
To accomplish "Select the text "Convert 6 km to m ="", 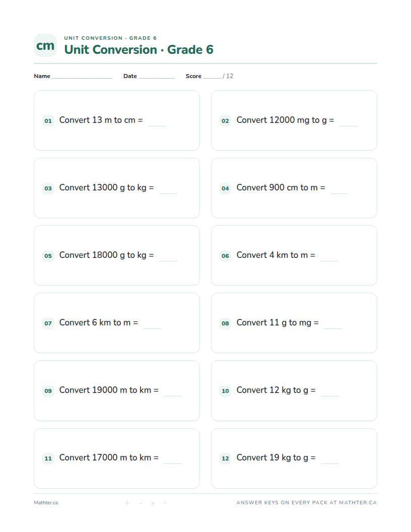I will [x=99, y=322].
